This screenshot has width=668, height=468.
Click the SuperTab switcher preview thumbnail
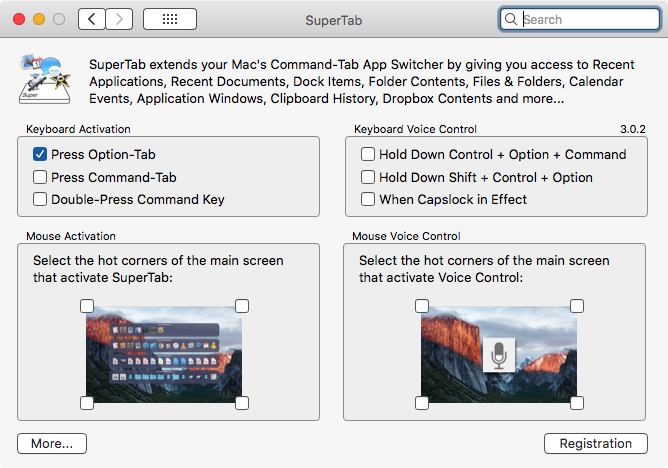[x=164, y=354]
